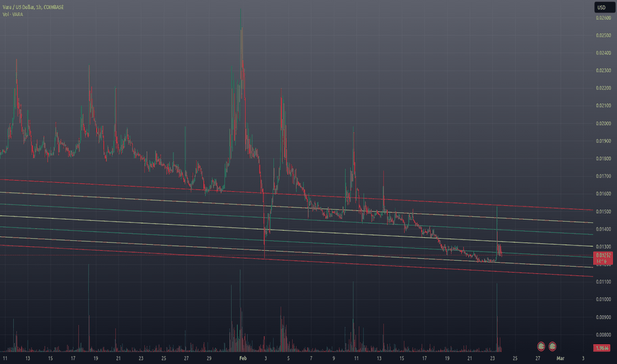Click the left event marker icon on timeline

click(x=541, y=346)
